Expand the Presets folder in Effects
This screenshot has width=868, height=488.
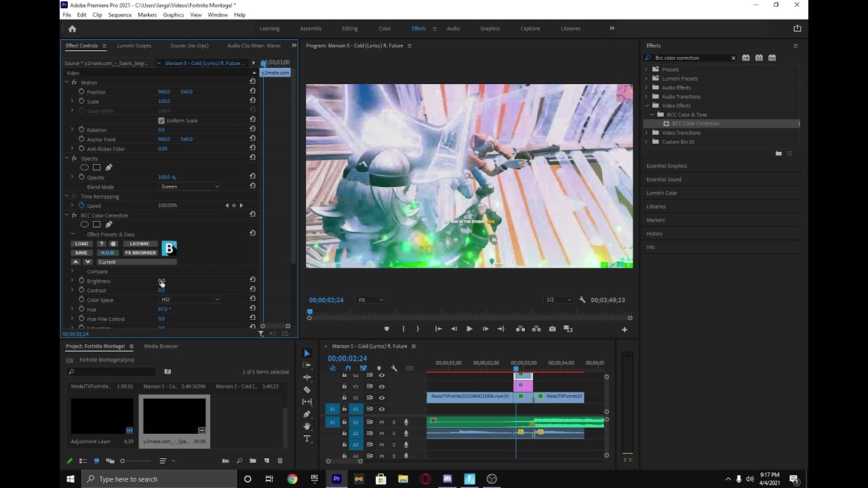647,69
